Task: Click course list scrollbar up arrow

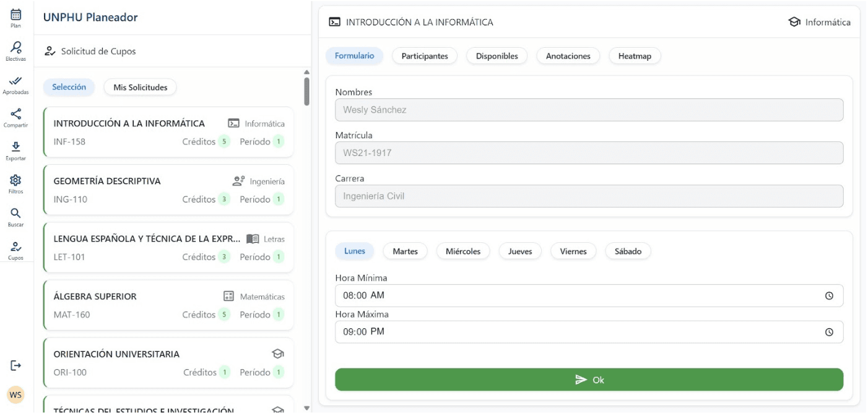Action: pos(306,72)
